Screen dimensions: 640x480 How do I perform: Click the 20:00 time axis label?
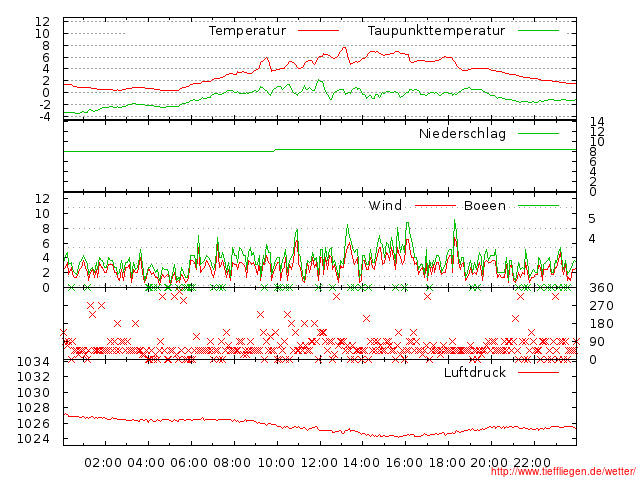point(489,463)
